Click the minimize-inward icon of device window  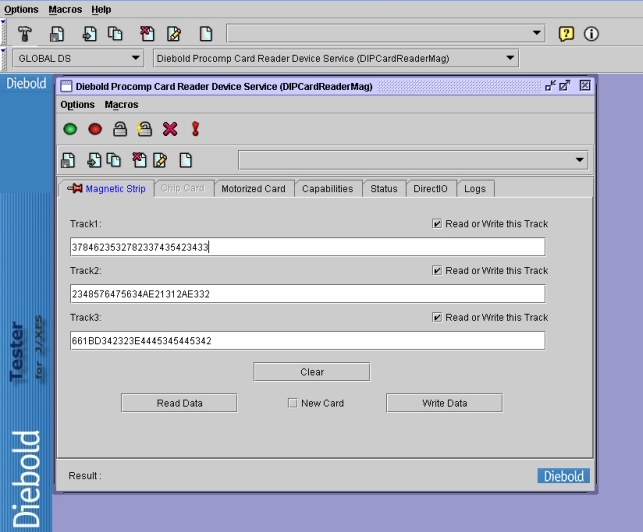(x=550, y=86)
